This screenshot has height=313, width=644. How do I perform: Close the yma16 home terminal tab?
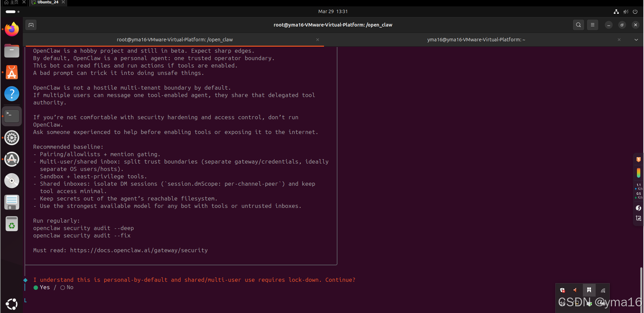tap(619, 40)
